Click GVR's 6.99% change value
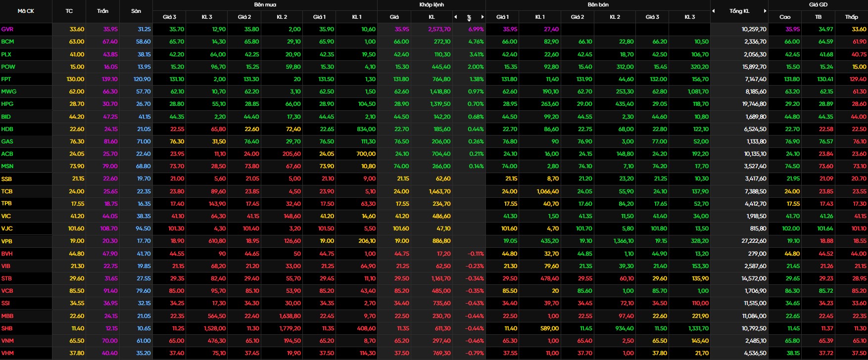 pyautogui.click(x=476, y=29)
